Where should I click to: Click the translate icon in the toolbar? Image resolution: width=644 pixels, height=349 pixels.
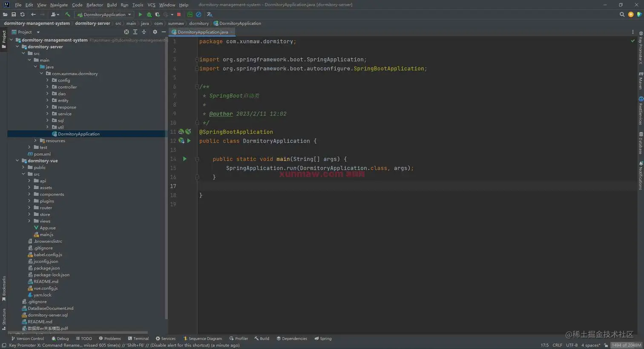[210, 14]
